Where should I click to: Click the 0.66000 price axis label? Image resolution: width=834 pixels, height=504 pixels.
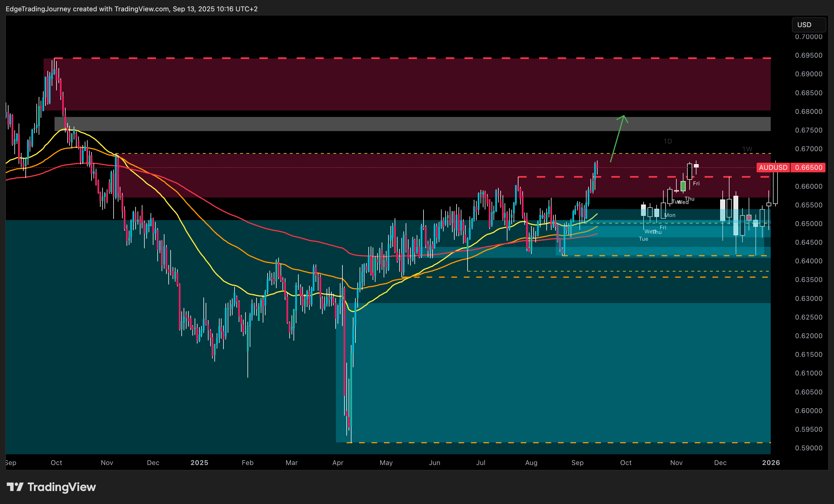(x=809, y=186)
